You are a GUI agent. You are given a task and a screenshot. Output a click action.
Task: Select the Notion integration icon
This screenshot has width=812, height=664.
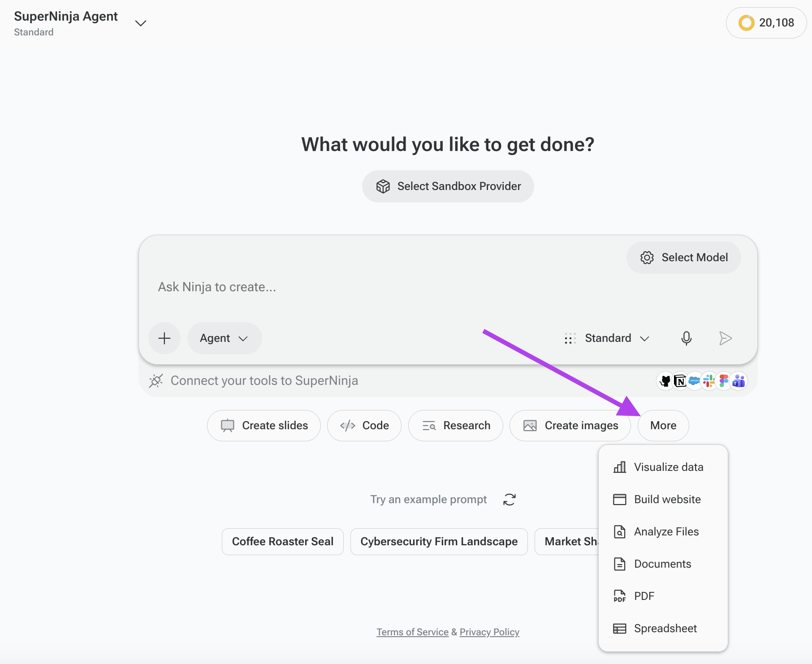680,381
